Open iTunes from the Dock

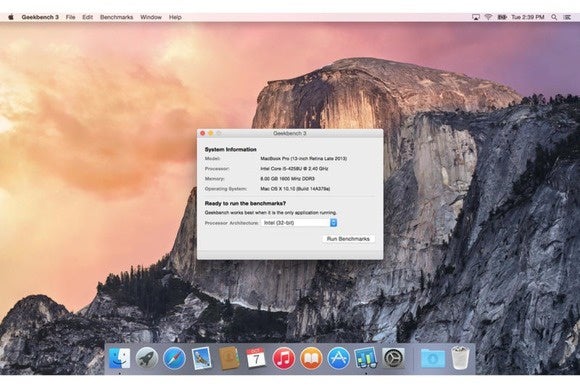[283, 358]
